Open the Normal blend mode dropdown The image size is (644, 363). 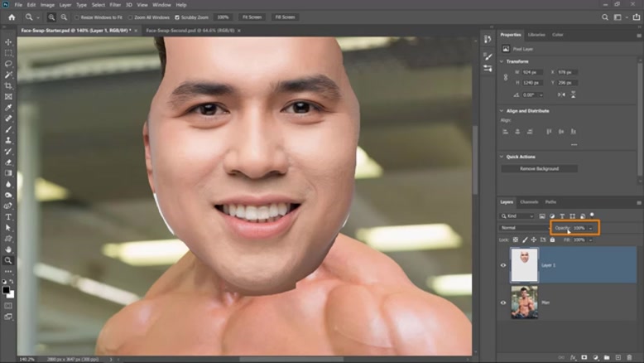523,228
